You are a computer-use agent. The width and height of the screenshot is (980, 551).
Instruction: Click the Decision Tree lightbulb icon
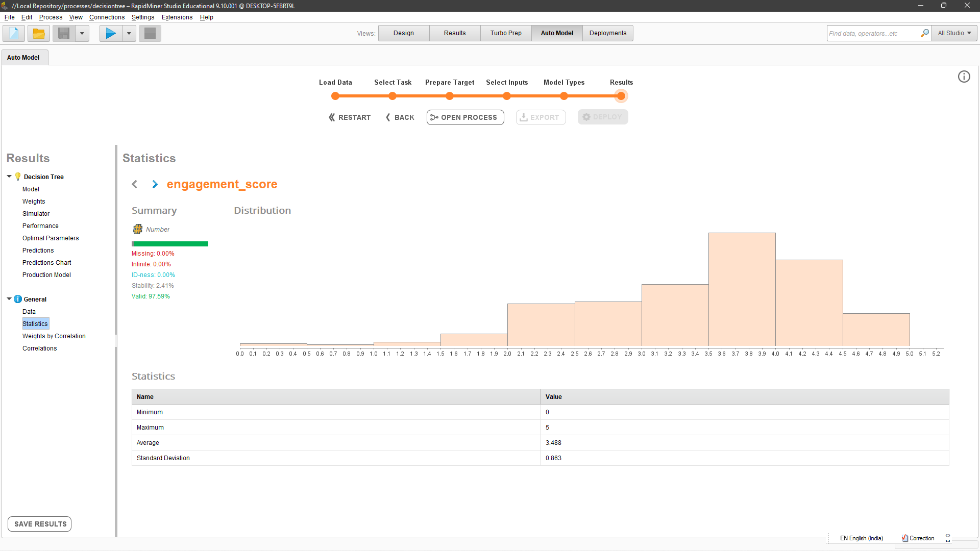[x=18, y=177]
